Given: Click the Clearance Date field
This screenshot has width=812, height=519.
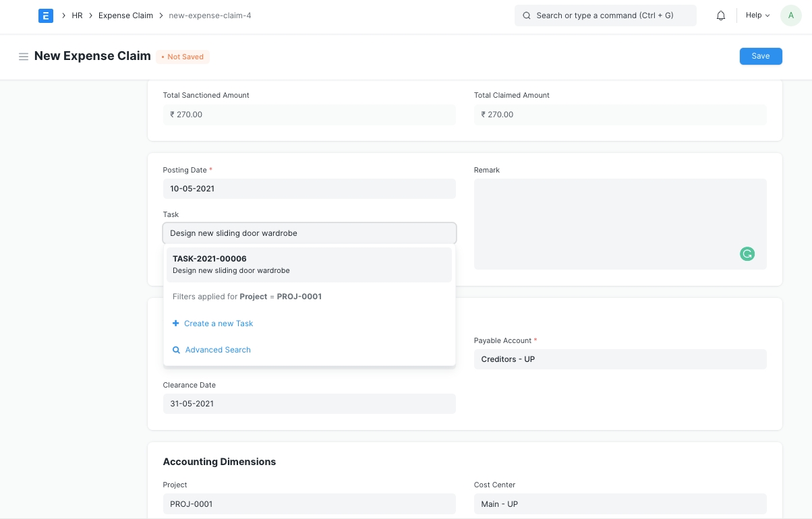Looking at the screenshot, I should [x=309, y=404].
